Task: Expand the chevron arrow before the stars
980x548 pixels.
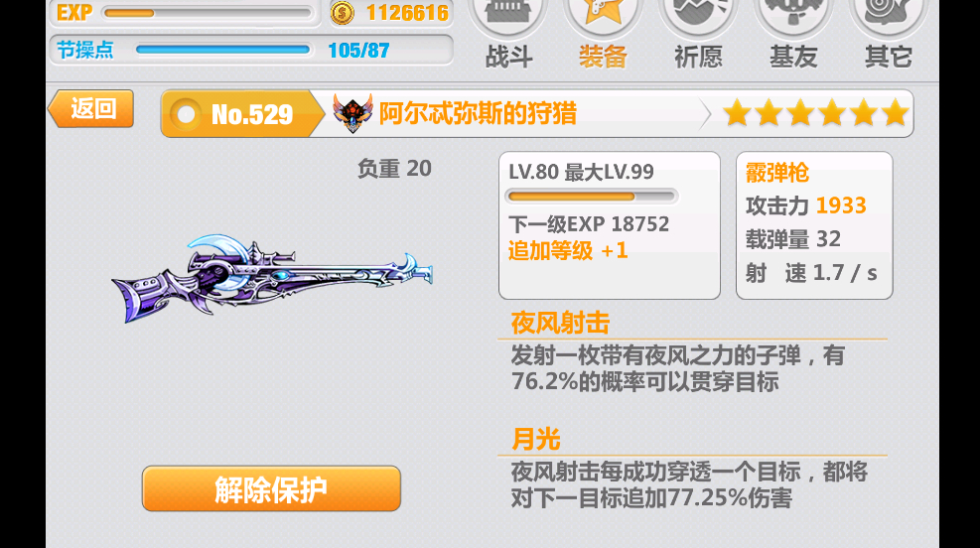Action: click(705, 114)
